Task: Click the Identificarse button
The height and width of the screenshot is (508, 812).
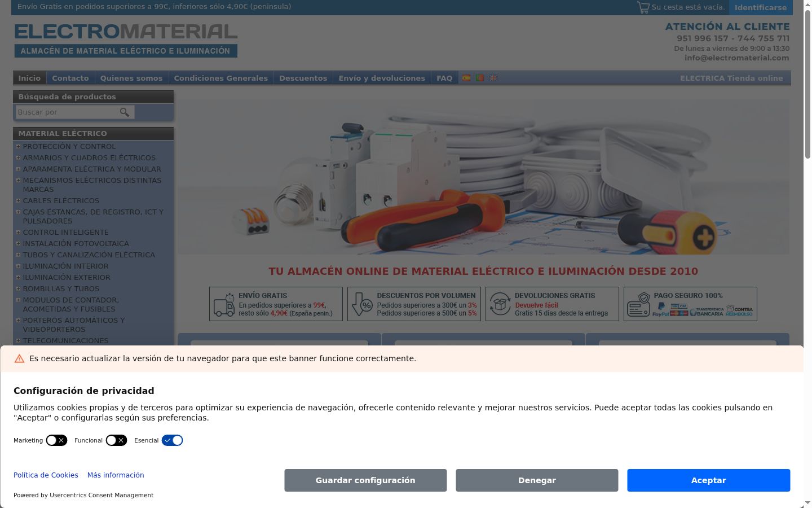Action: pos(761,7)
